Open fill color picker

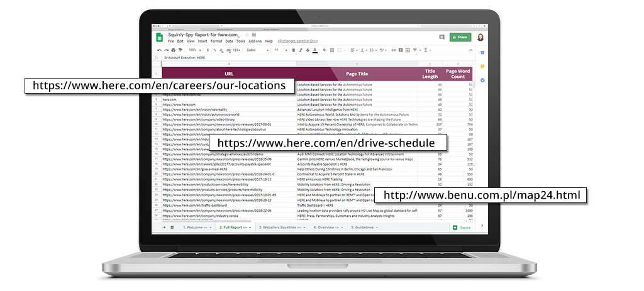click(325, 50)
